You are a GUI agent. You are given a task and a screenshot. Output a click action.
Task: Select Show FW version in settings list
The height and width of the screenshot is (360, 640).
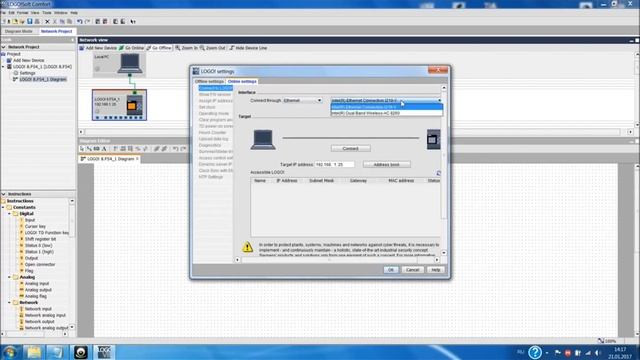pyautogui.click(x=215, y=94)
